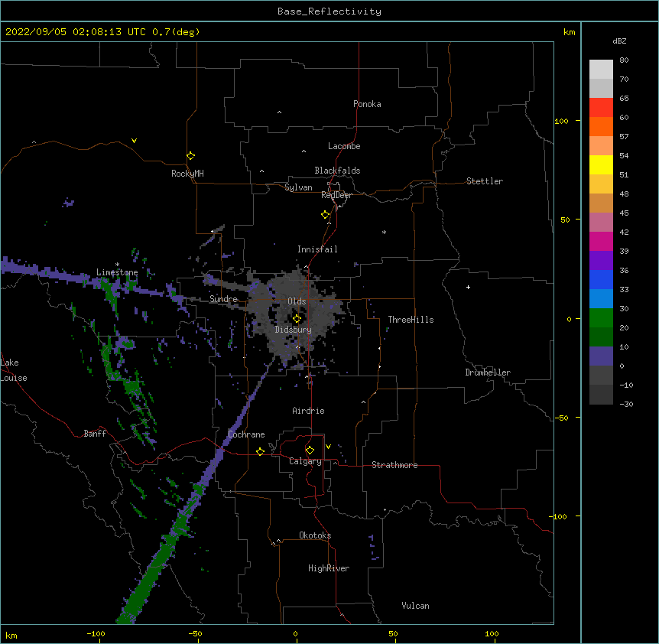Click the Base_Reflectivity title text
Image resolution: width=659 pixels, height=644 pixels.
coord(329,11)
